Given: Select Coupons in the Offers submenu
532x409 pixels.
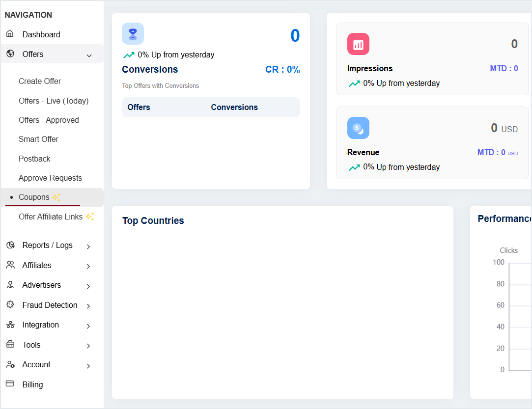Looking at the screenshot, I should point(34,197).
